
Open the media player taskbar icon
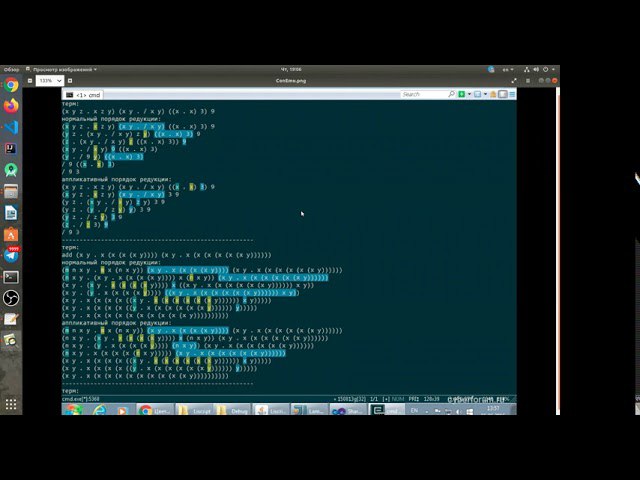coord(122,410)
